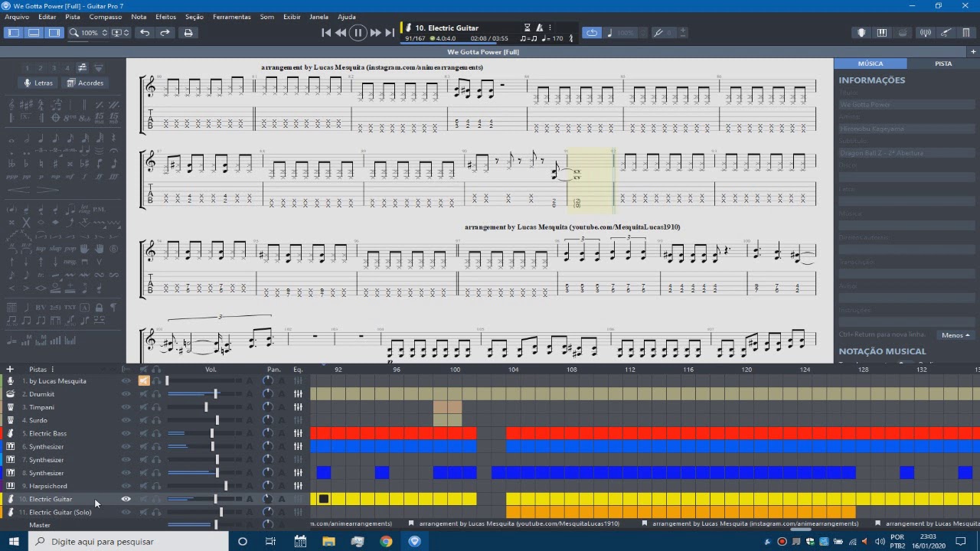
Task: Toggle the bottom global view panel
Action: tap(34, 33)
